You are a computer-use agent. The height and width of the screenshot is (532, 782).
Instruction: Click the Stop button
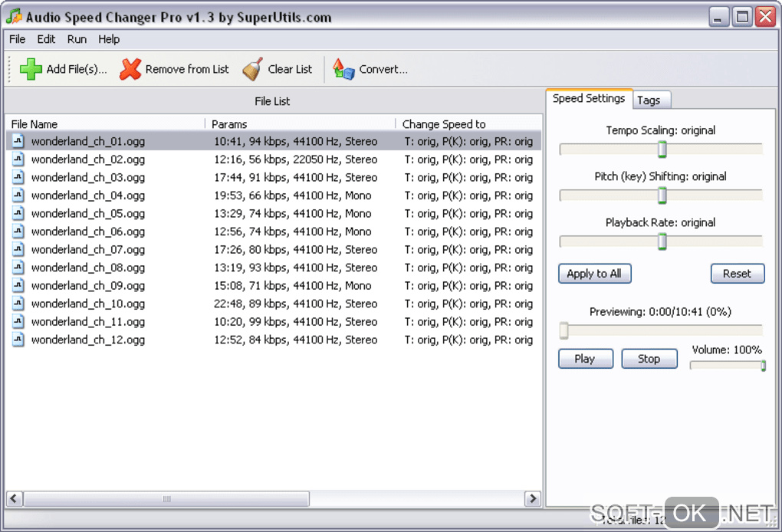649,359
